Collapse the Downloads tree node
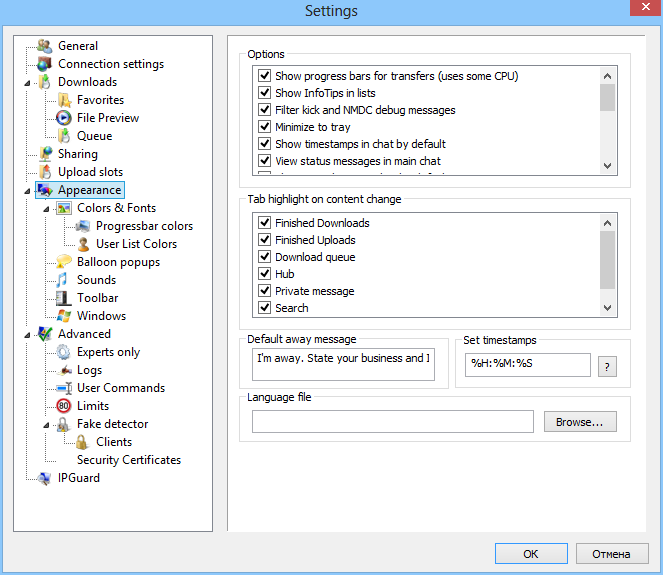 point(28,83)
